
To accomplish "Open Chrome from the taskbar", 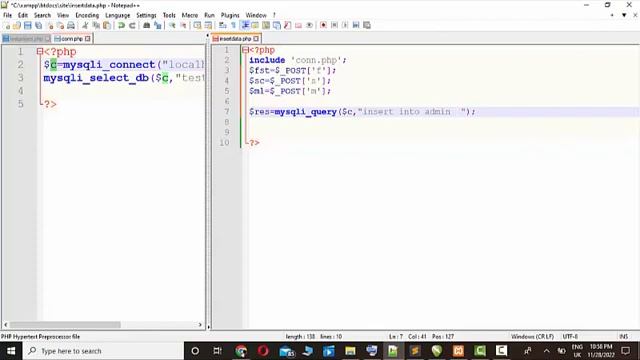I will (241, 351).
